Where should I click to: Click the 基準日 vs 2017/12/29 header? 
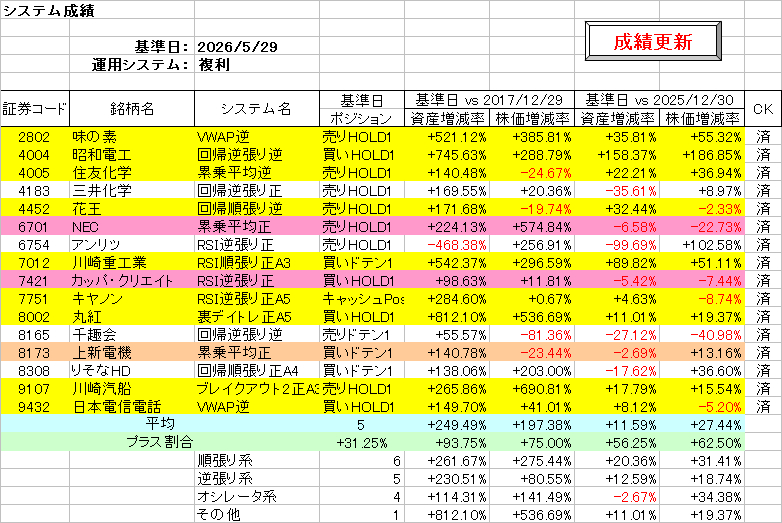click(x=489, y=100)
